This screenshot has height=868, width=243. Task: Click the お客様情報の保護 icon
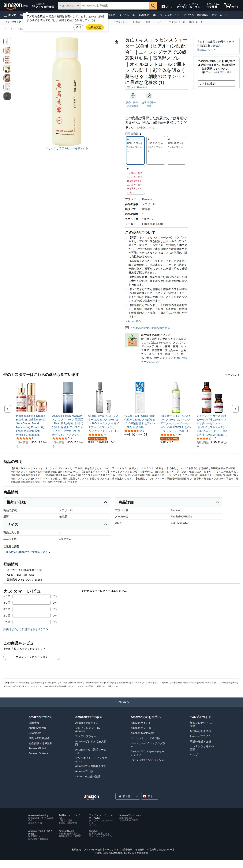[149, 96]
